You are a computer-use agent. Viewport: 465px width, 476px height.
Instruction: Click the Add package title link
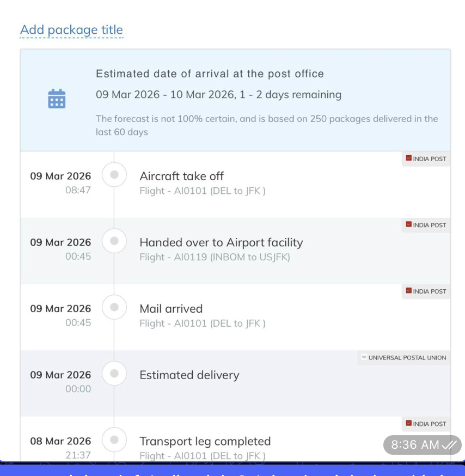71,30
